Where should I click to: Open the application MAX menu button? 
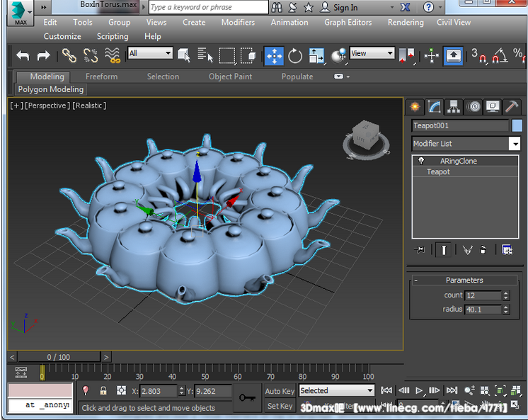coord(21,13)
